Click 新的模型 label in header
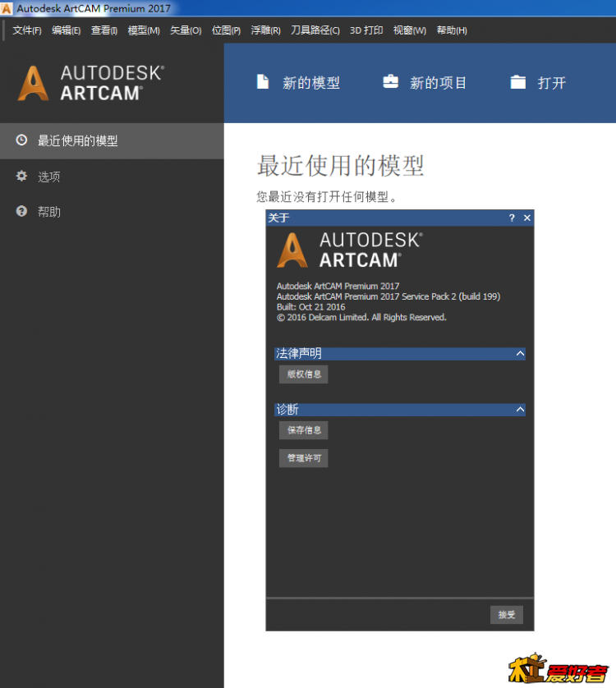 click(310, 82)
